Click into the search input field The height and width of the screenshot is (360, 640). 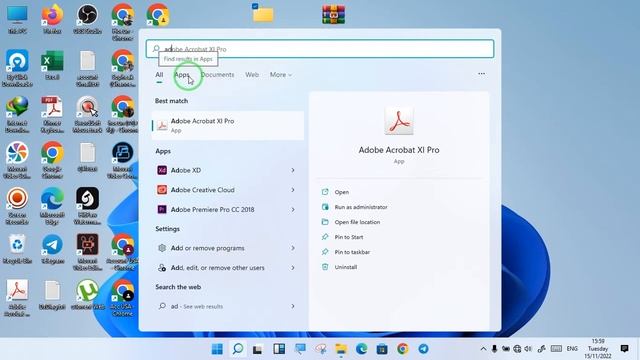(x=320, y=49)
